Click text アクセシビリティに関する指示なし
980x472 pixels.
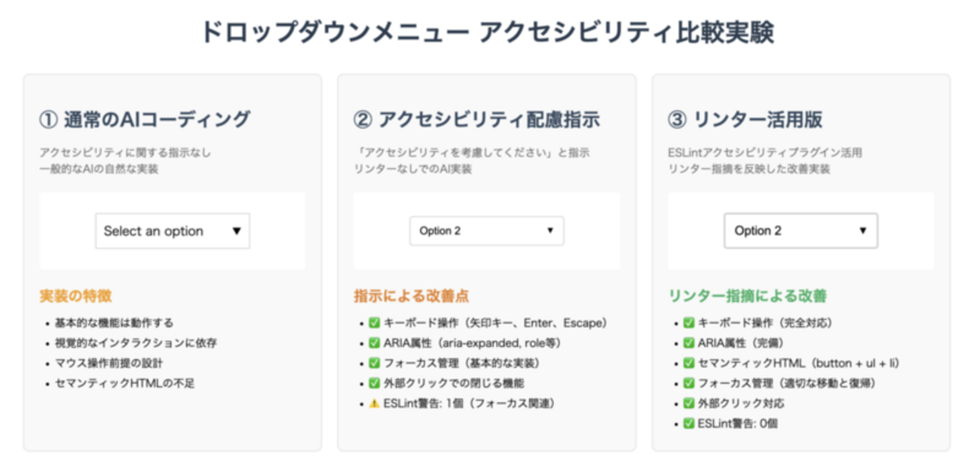click(x=125, y=152)
